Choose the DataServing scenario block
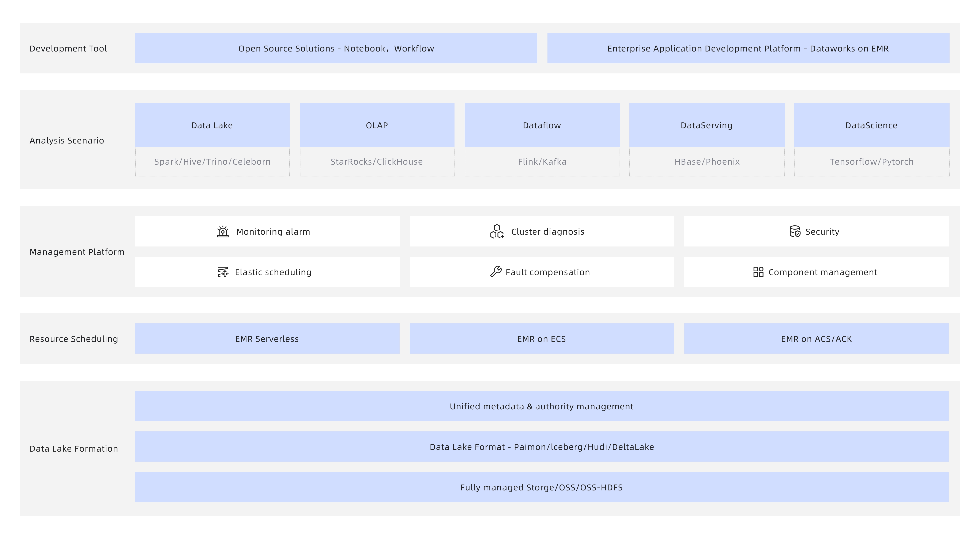This screenshot has width=980, height=536. click(x=707, y=125)
